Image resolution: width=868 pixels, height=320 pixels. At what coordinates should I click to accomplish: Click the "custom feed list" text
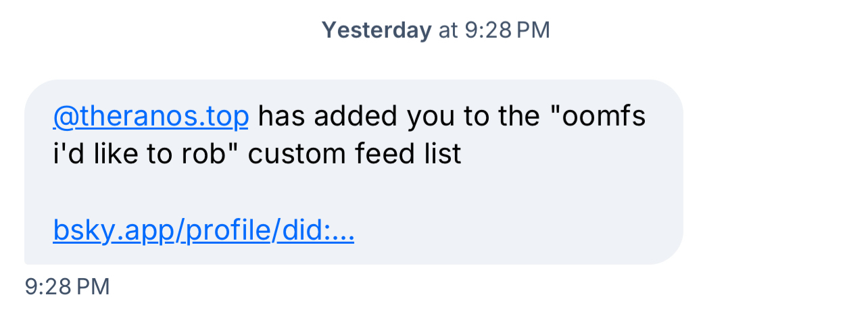[x=354, y=155]
